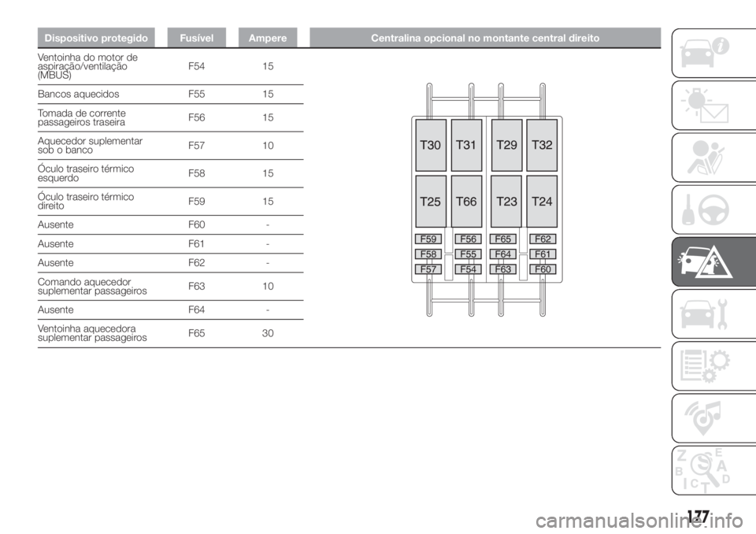The height and width of the screenshot is (534, 756).
Task: Select relay T25 in the diagram
Action: (431, 201)
